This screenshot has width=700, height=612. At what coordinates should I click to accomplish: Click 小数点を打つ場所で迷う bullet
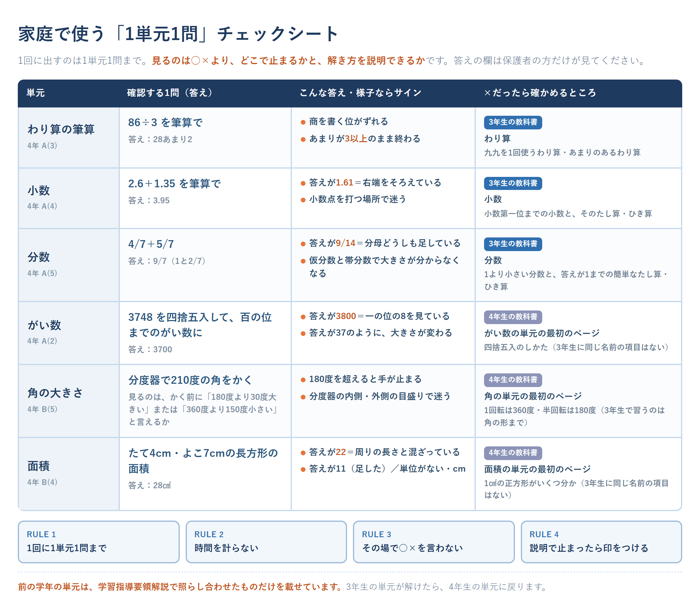[353, 199]
